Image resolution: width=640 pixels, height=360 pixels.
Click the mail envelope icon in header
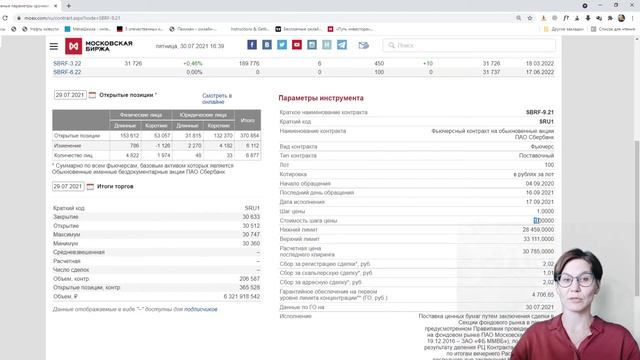(364, 45)
